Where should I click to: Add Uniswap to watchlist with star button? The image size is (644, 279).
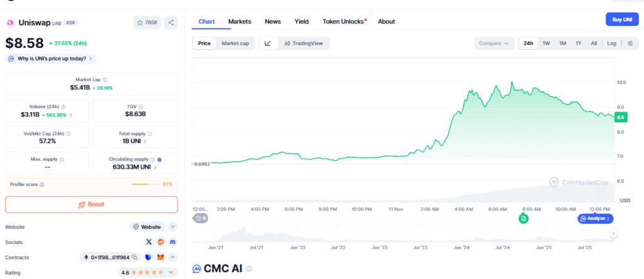click(x=147, y=23)
